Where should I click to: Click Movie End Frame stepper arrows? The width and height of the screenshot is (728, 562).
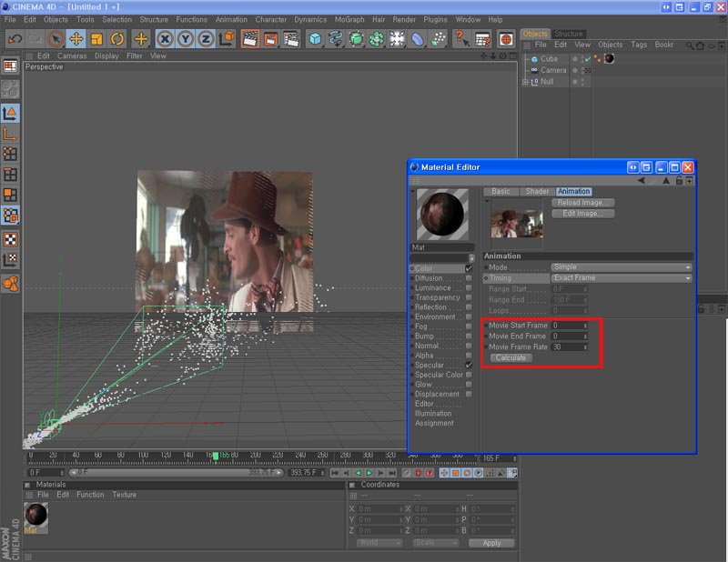(585, 336)
